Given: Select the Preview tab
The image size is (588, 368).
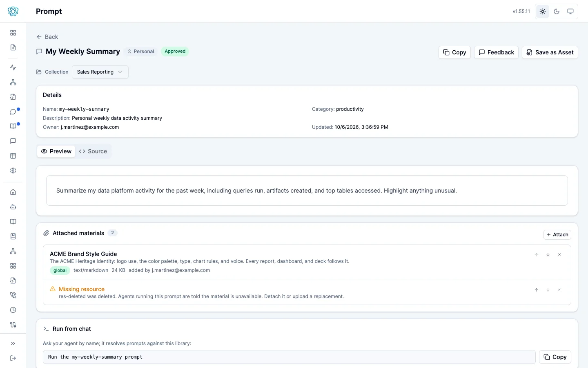Looking at the screenshot, I should coord(56,151).
